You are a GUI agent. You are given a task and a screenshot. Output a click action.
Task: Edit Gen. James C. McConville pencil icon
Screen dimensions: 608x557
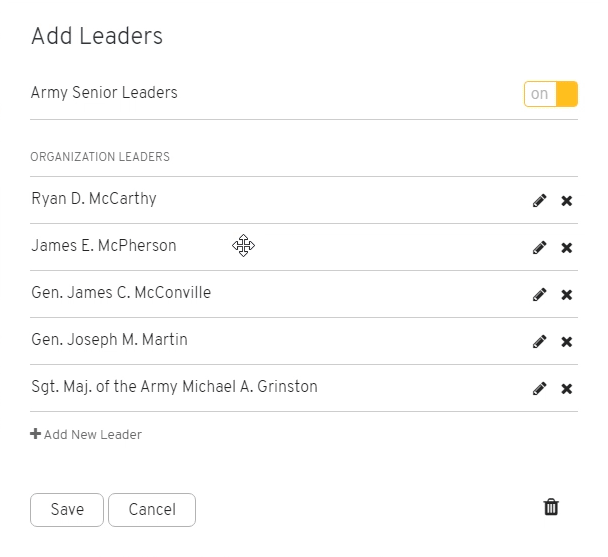click(x=539, y=294)
